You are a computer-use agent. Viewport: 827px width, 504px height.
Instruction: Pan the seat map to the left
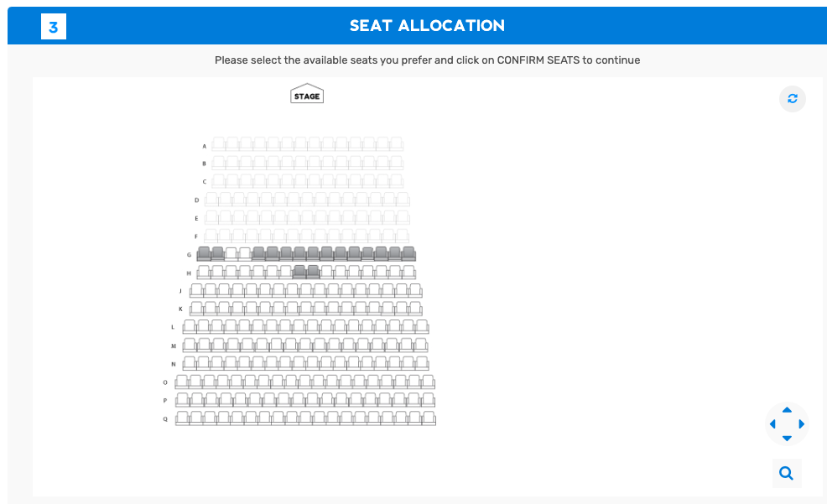[772, 424]
